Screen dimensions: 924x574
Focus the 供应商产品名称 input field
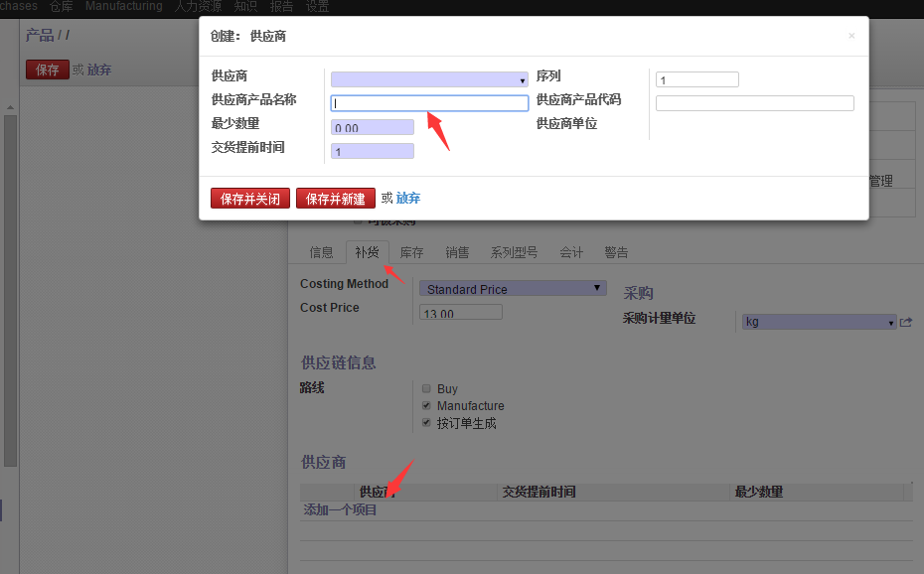pos(429,103)
